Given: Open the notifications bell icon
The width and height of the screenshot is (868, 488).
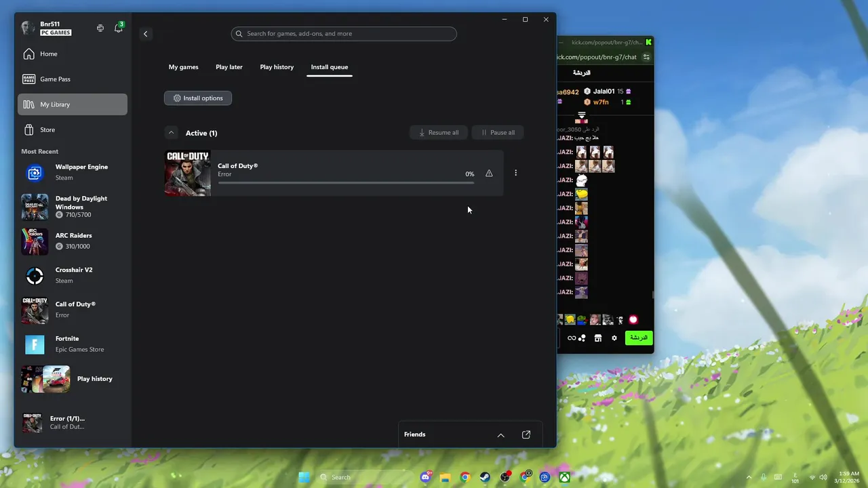Looking at the screenshot, I should (x=118, y=28).
